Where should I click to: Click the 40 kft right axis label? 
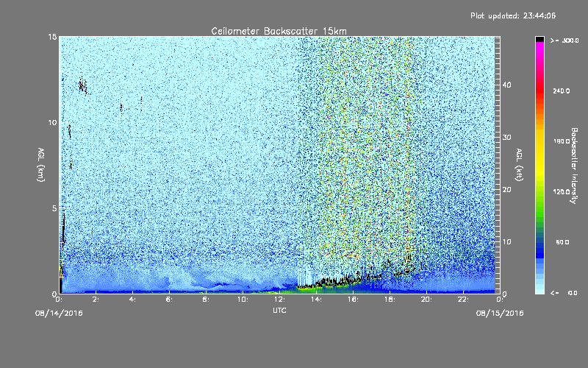point(506,85)
